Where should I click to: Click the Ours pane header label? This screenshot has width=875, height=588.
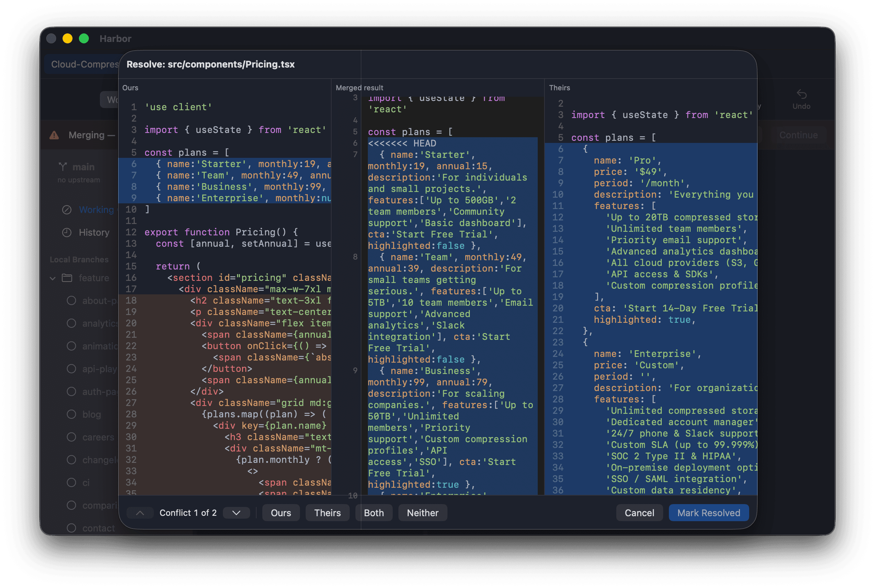pyautogui.click(x=130, y=88)
